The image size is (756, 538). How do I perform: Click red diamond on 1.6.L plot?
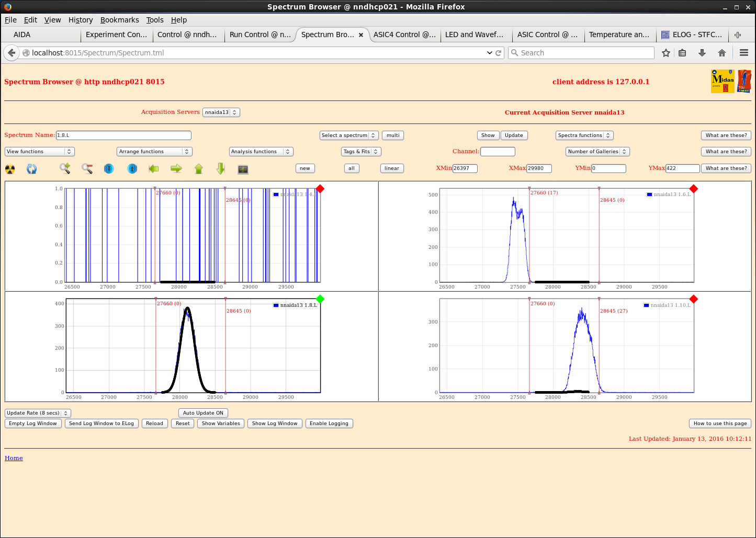(x=694, y=189)
